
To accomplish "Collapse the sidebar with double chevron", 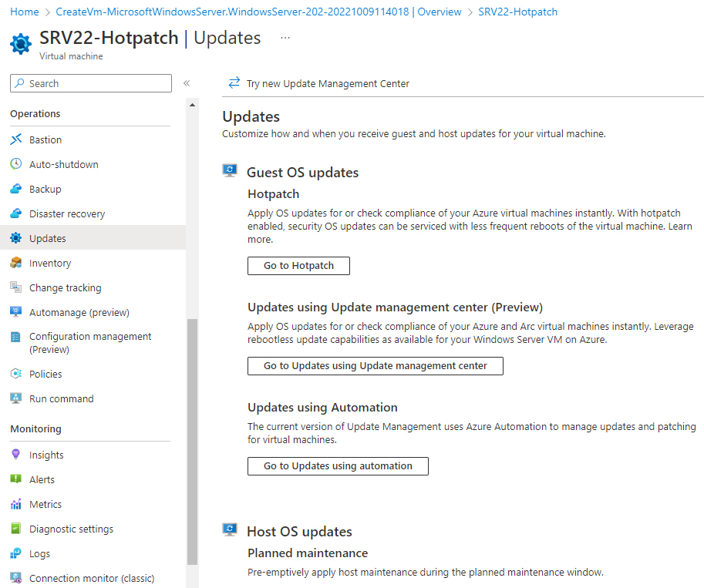I will tap(187, 83).
